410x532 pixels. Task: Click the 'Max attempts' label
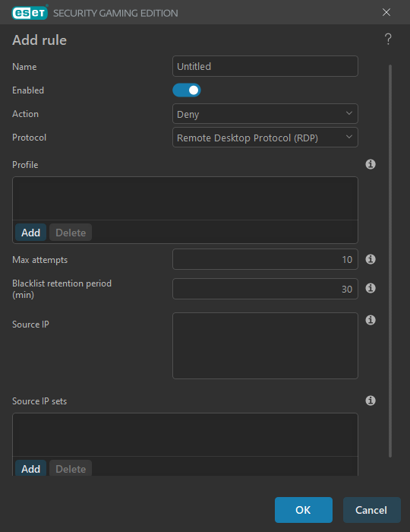coord(39,260)
